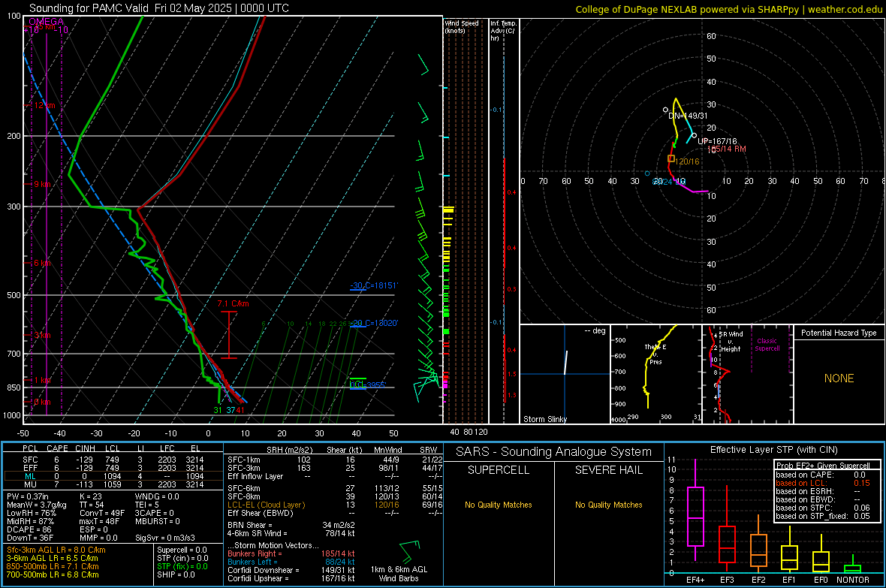
Task: Select the SFC parcel row label
Action: pos(30,460)
